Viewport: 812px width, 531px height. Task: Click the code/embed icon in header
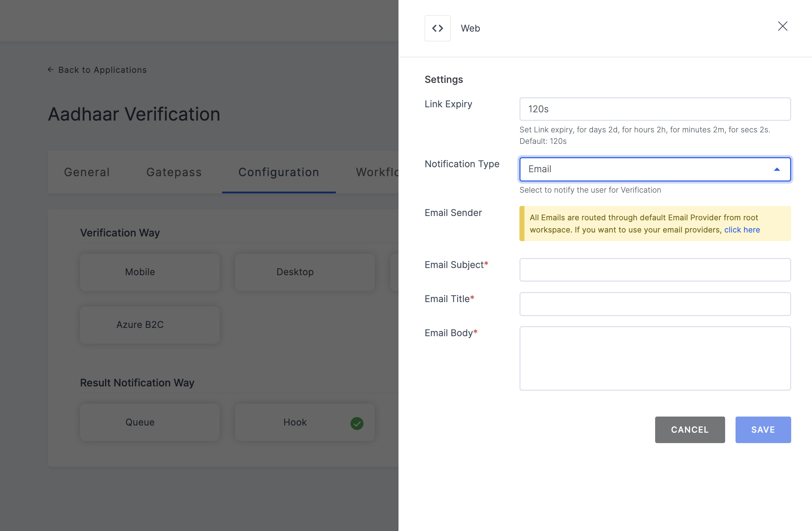point(438,28)
